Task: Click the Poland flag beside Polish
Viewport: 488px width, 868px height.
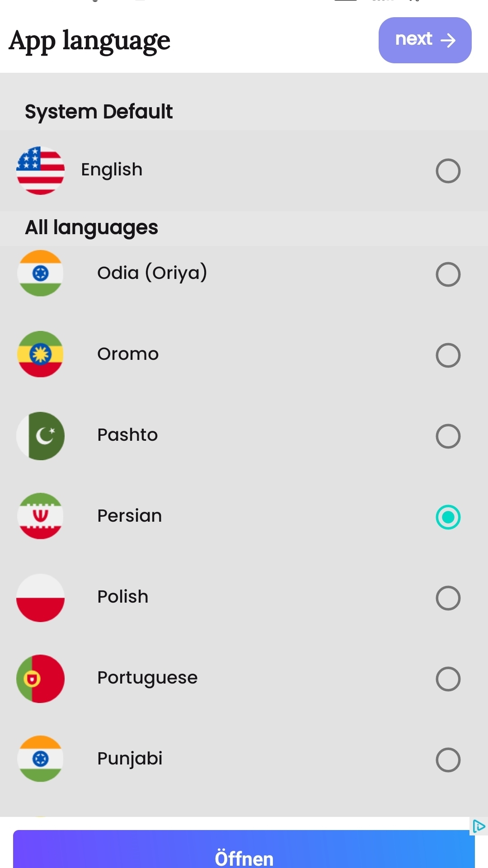Action: (x=40, y=598)
